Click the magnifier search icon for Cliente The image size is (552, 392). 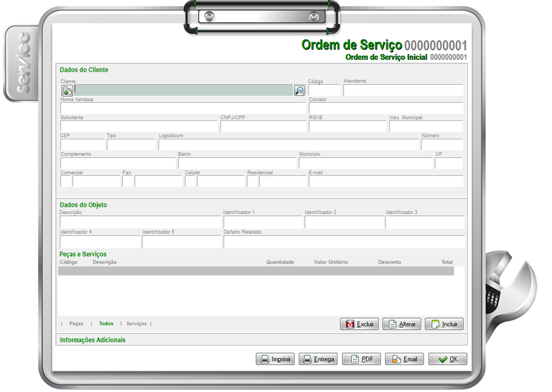[299, 90]
